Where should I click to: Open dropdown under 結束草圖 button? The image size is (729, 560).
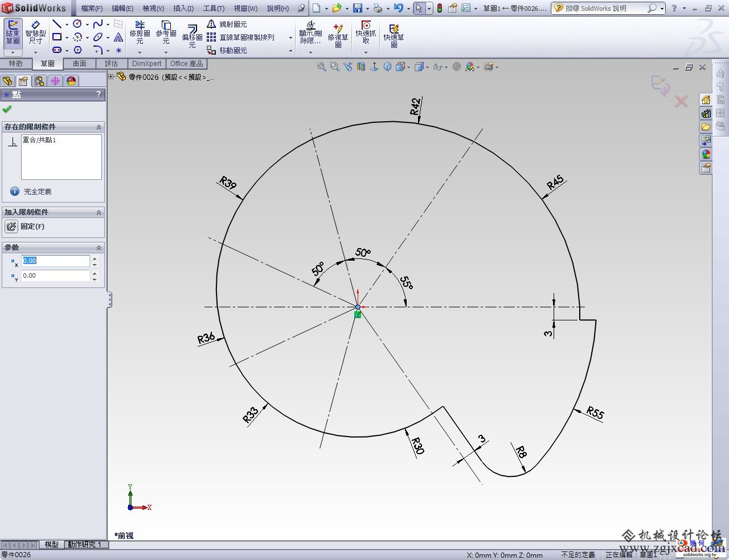[13, 52]
